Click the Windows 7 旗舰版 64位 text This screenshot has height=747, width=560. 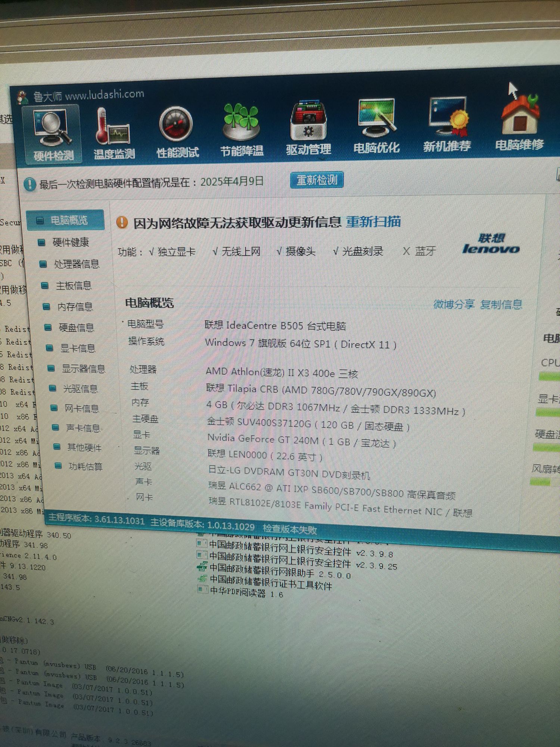pos(301,344)
